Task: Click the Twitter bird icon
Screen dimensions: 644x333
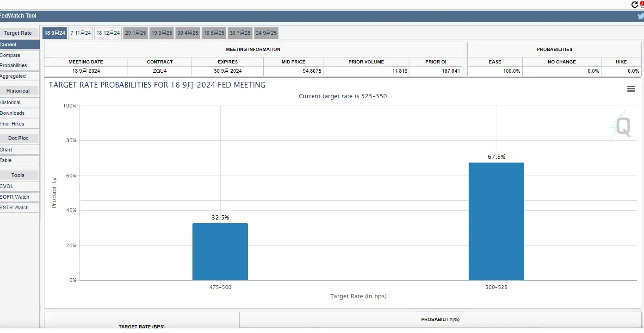Action: click(640, 16)
